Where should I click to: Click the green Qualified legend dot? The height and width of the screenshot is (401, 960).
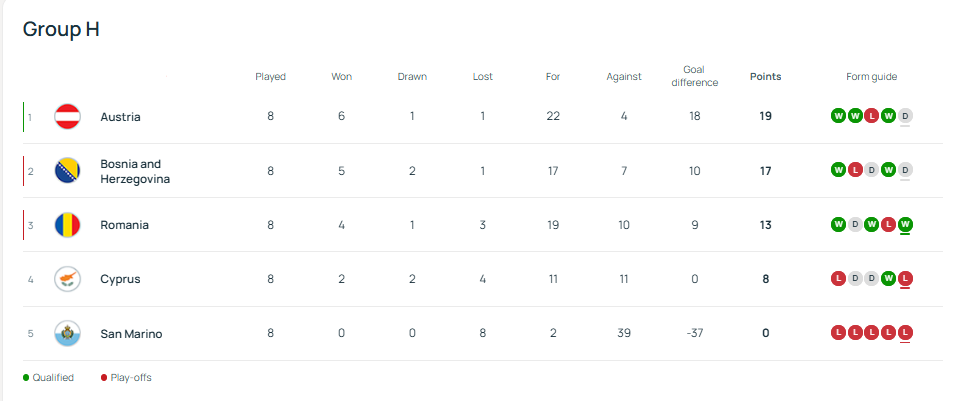tap(26, 378)
